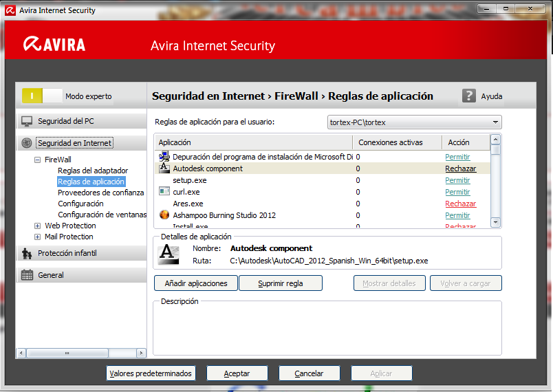Click the application list scroll down arrow
Viewport: 553px width, 392px height.
click(495, 222)
